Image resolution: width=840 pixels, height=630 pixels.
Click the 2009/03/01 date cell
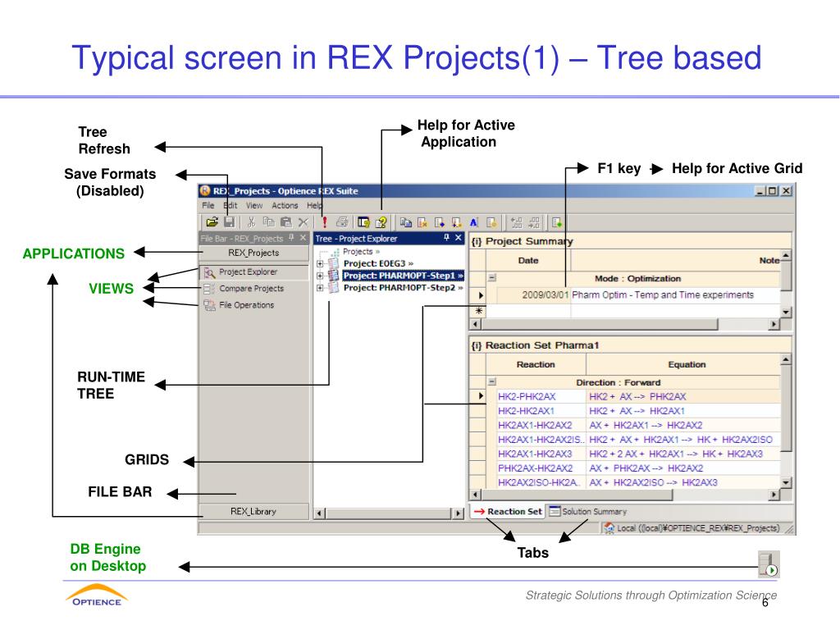coord(534,295)
